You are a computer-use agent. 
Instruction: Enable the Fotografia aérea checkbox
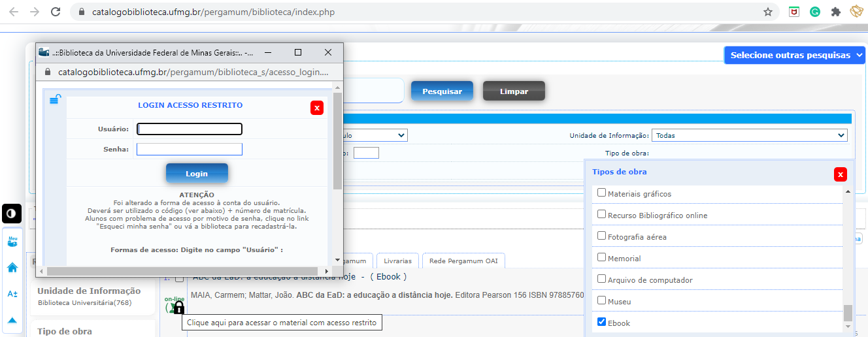click(602, 236)
